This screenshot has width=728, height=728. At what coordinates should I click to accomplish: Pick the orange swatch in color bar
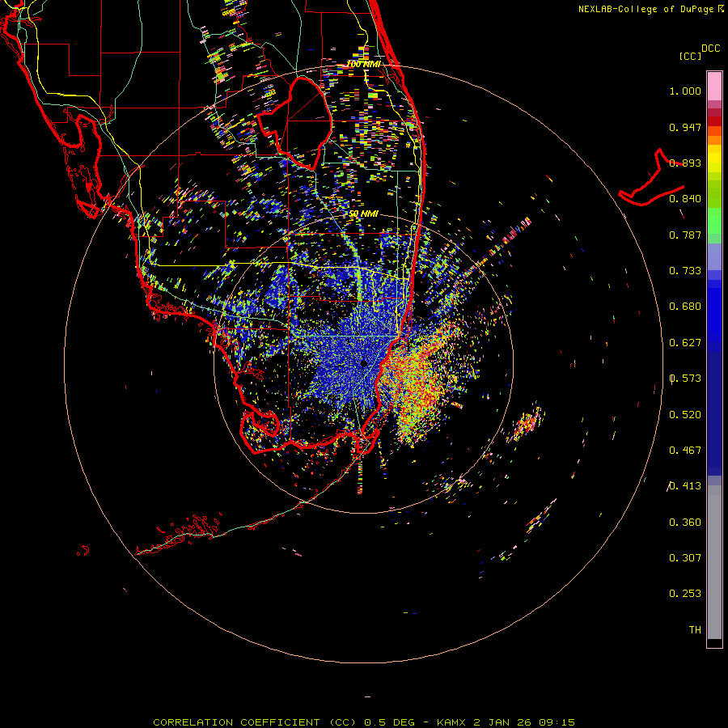714,140
